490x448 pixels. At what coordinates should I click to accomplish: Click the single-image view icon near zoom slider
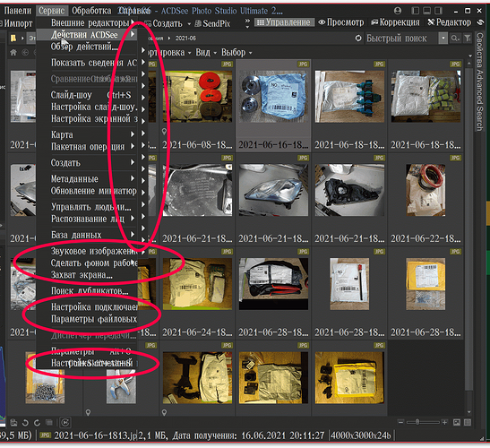pos(457,423)
